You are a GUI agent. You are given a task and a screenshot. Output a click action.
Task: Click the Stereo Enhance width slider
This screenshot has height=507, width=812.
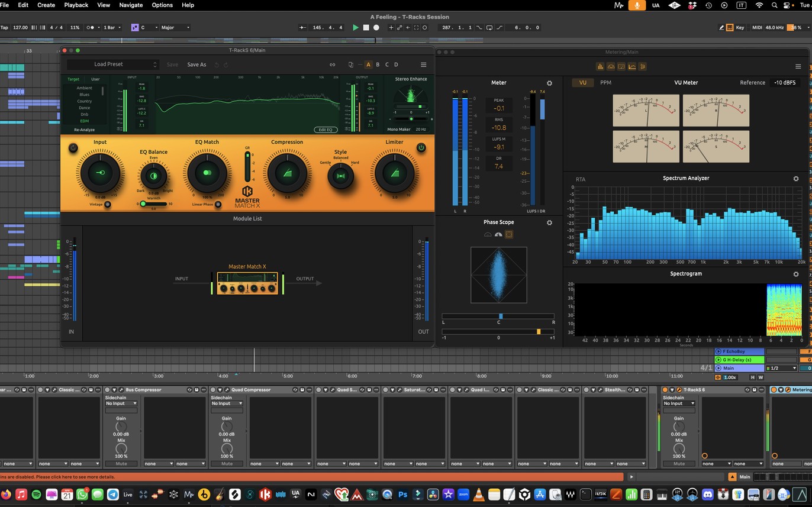(411, 119)
